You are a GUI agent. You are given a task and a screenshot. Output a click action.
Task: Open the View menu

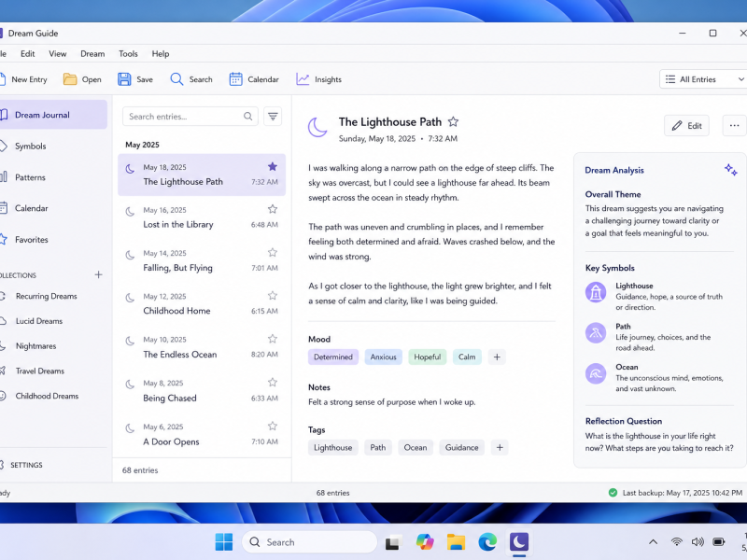58,54
